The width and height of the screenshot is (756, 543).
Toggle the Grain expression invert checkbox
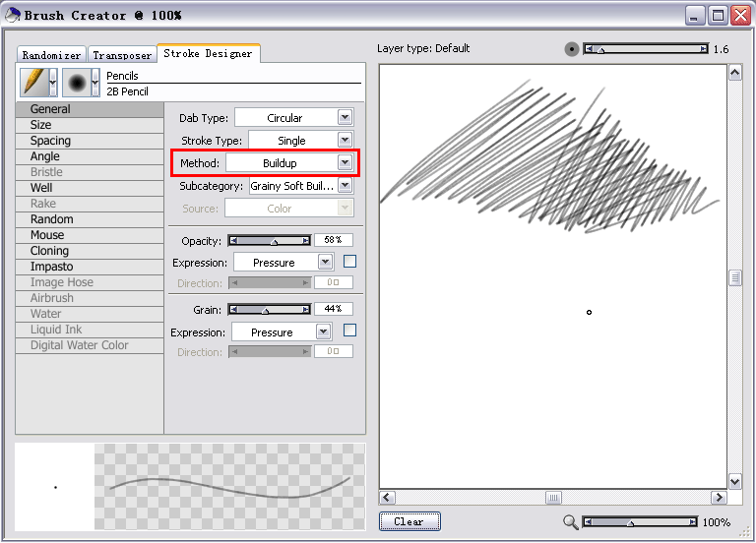tap(349, 331)
